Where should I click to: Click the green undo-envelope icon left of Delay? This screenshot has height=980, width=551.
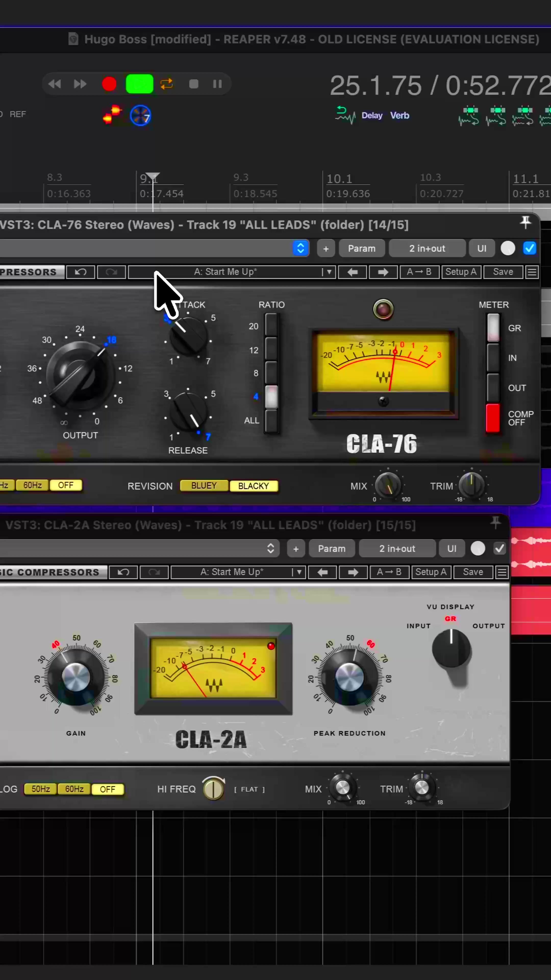tap(345, 115)
